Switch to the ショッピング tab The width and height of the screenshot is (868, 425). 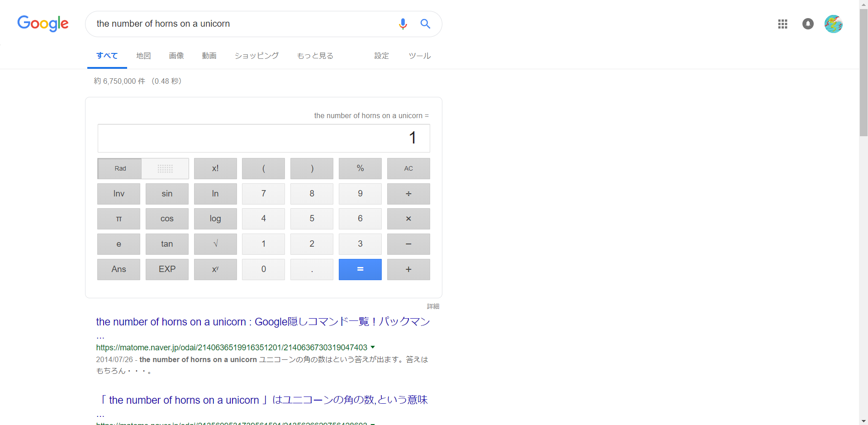[x=256, y=56]
